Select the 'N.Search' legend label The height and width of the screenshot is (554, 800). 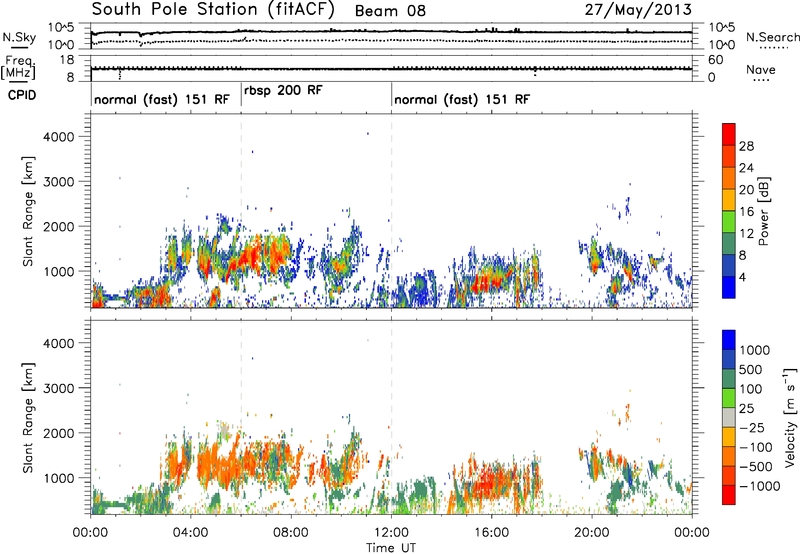(773, 37)
